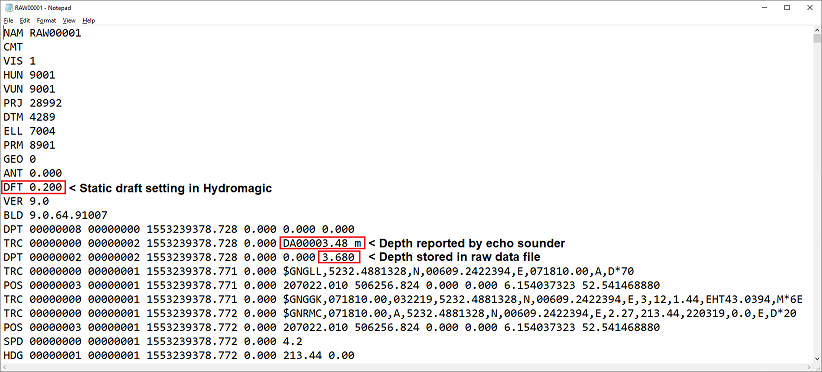The height and width of the screenshot is (372, 822).
Task: Click the first 'POS 00000003' line at 1553239378.771
Action: [331, 285]
